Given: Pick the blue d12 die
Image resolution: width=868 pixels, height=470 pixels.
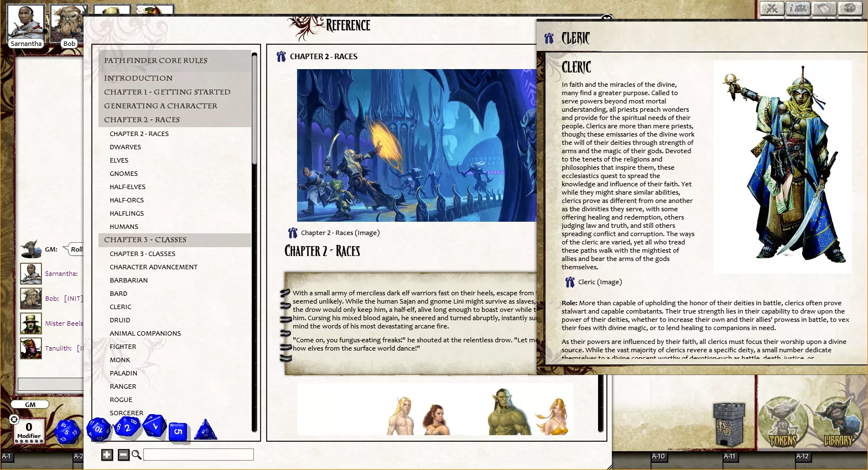Looking at the screenshot, I should point(98,430).
